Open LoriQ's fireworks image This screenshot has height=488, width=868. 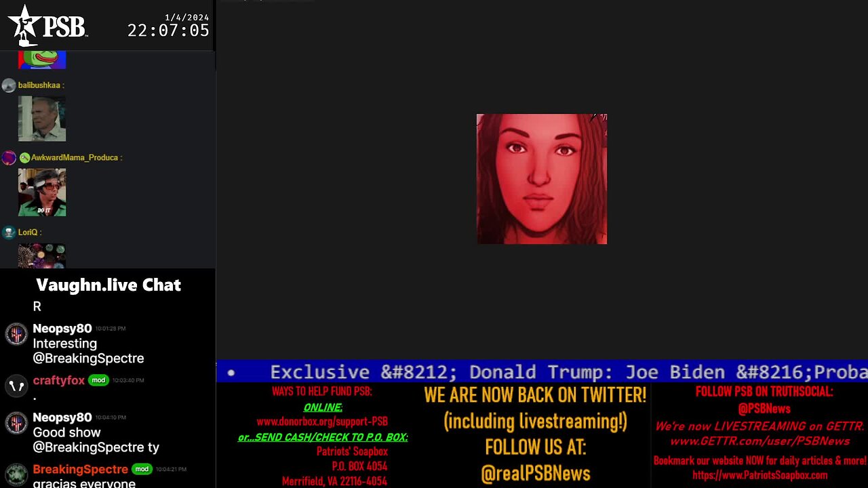coord(42,256)
